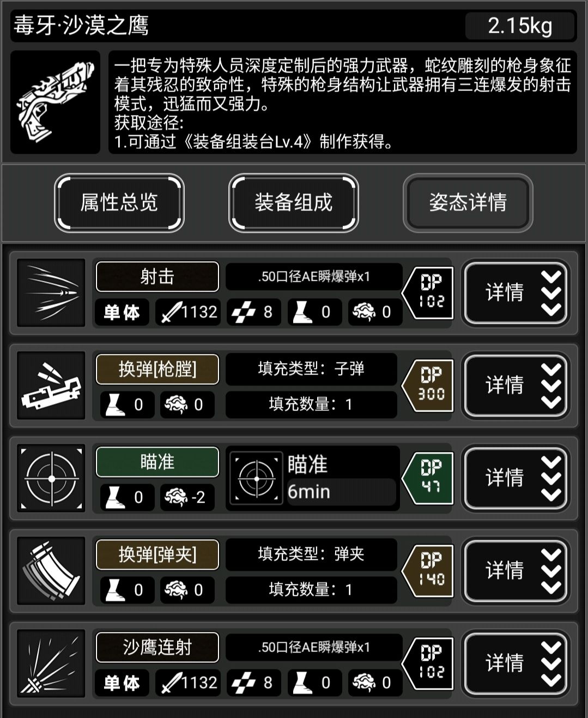Click the 换弹[枪膛] chamber reload icon
This screenshot has height=718, width=588.
click(x=51, y=385)
